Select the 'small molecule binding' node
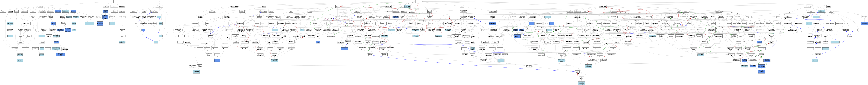Image resolution: width=868 pixels, height=85 pixels. [33, 11]
